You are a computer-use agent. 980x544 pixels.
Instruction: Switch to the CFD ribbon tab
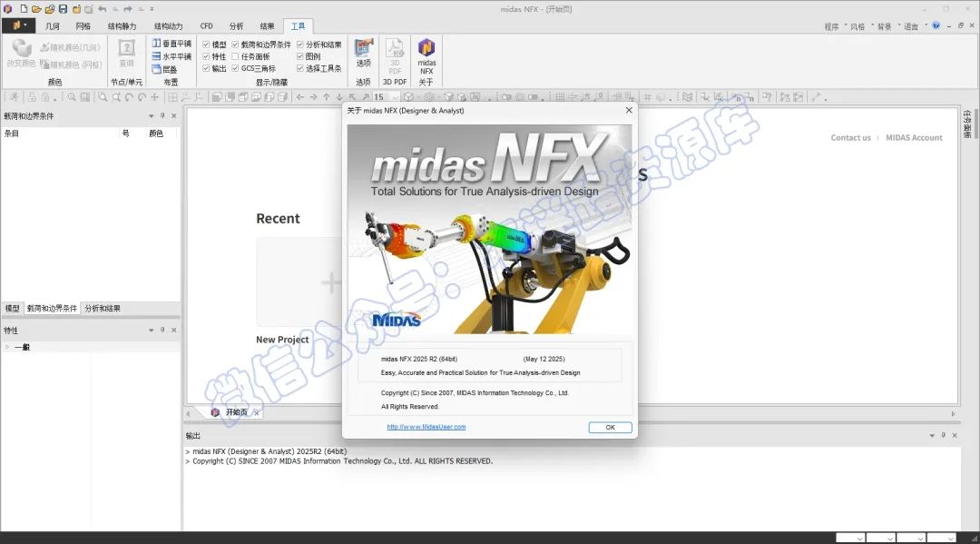[x=206, y=26]
